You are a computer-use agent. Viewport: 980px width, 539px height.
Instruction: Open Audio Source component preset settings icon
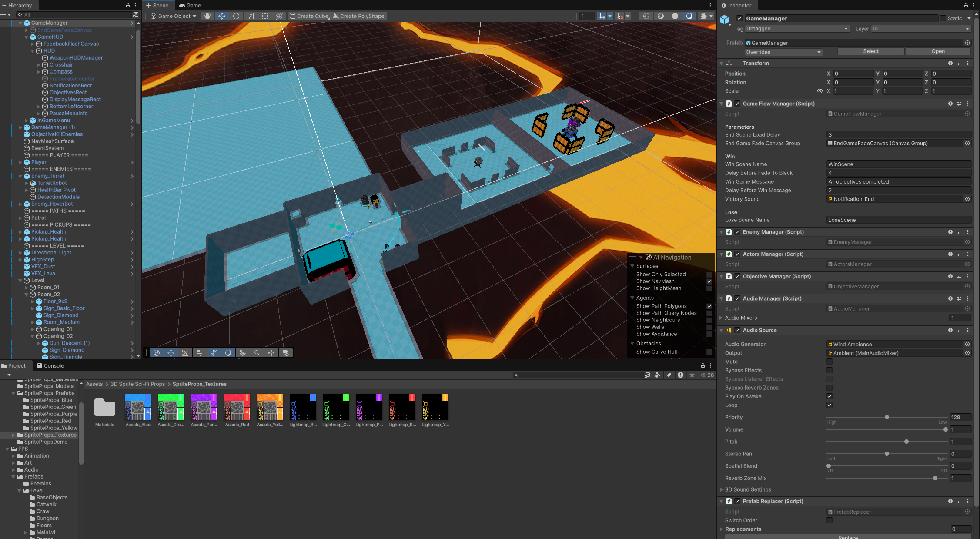coord(959,330)
